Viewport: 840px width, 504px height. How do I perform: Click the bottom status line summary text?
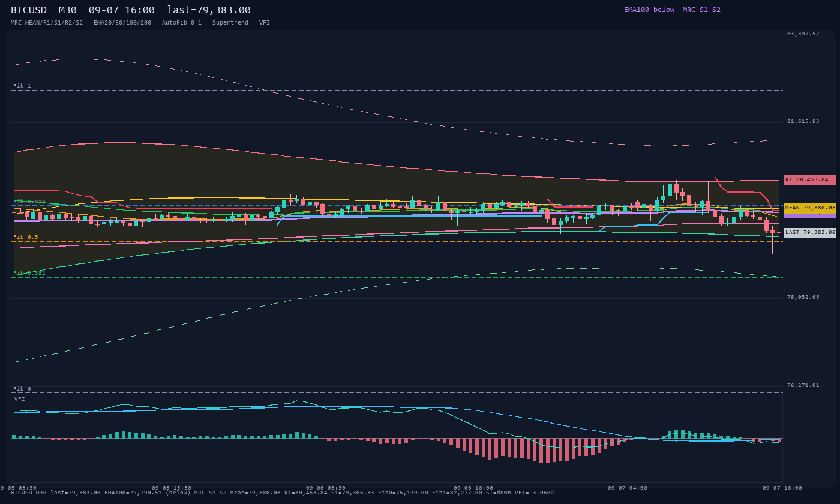click(x=283, y=493)
